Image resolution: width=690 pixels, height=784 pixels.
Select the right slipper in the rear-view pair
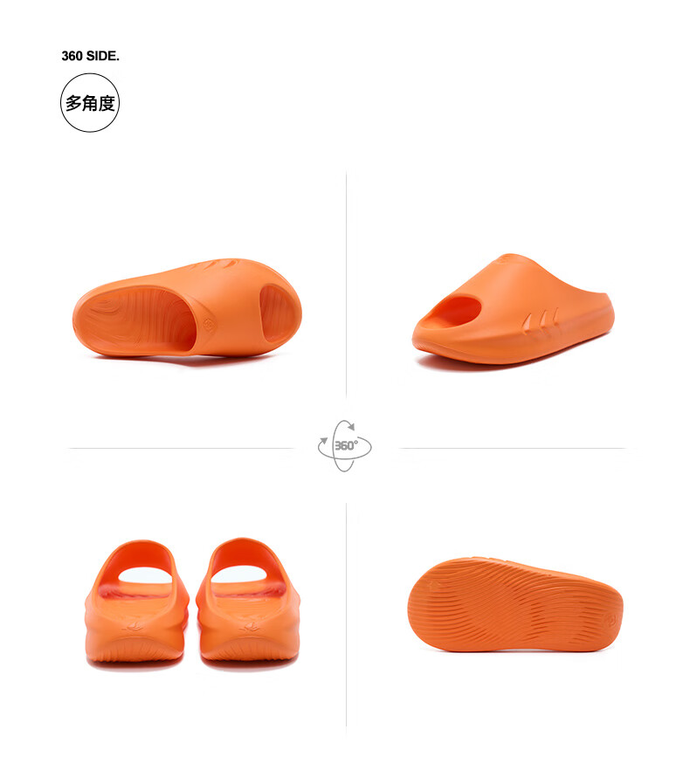click(x=248, y=602)
